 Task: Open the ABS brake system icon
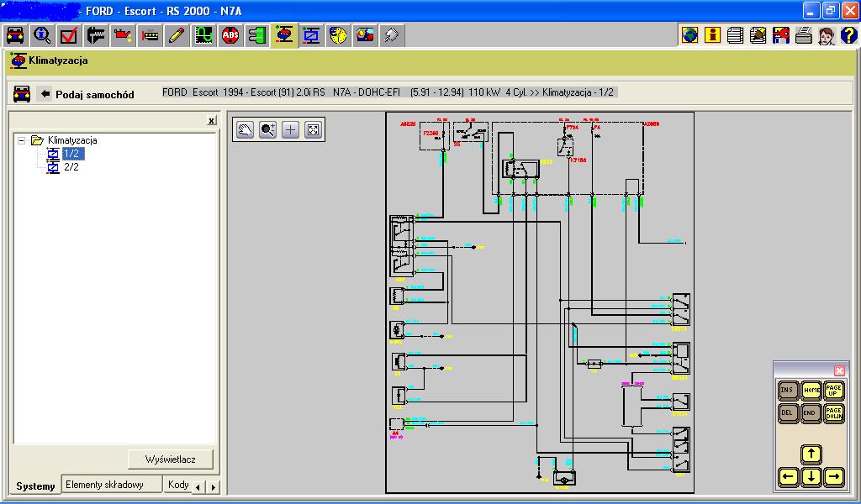coord(230,35)
